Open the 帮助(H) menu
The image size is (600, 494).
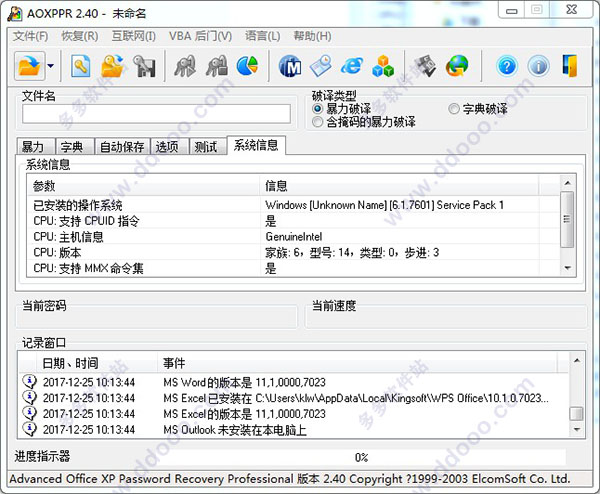pos(312,36)
